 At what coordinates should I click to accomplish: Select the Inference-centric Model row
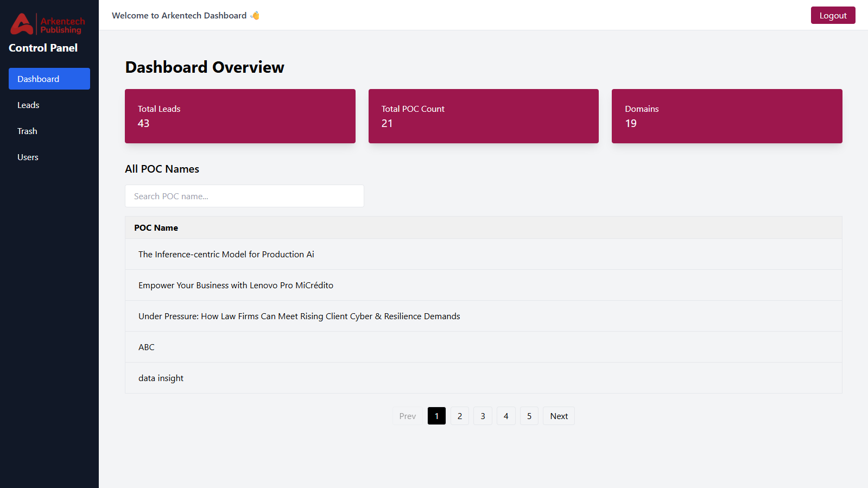[226, 255]
